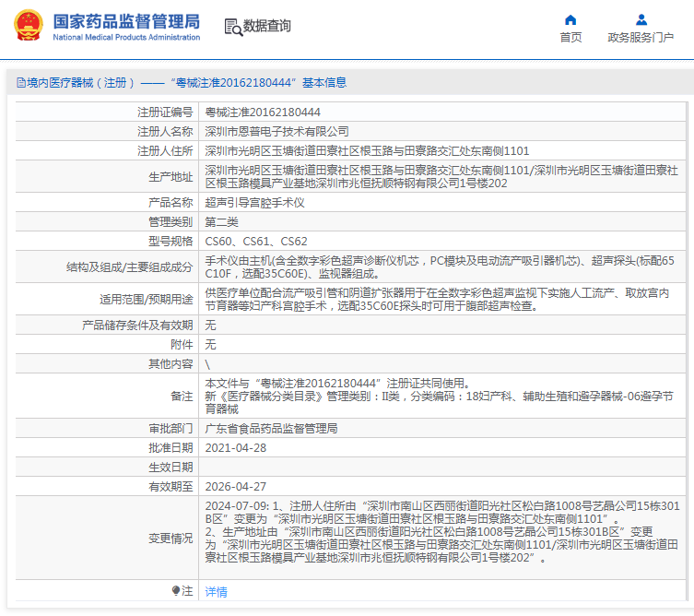Screen dimensions: 694x616
Task: Click the lightbulb icon beside 注
Action: click(x=176, y=590)
